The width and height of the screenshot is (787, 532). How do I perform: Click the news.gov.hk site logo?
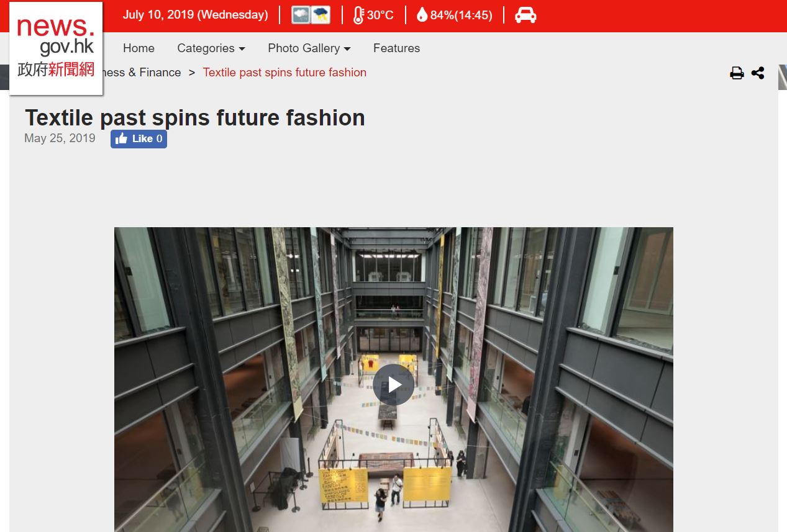click(x=56, y=48)
